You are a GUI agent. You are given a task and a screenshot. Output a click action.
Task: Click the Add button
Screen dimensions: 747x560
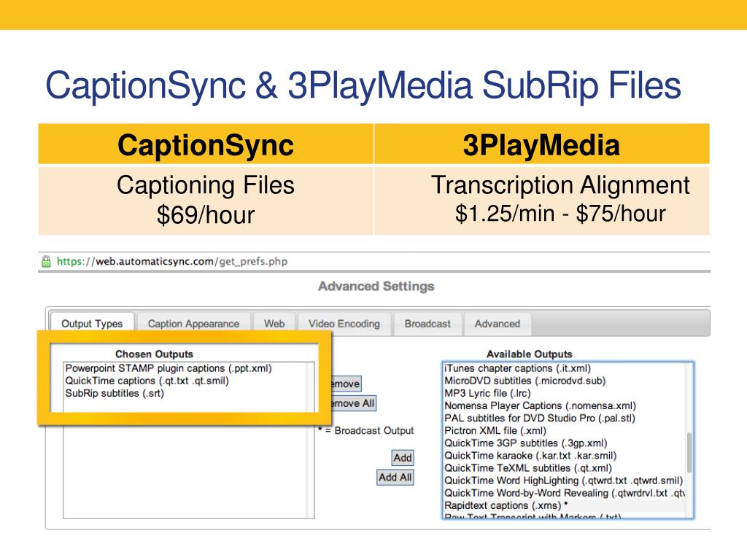[403, 458]
